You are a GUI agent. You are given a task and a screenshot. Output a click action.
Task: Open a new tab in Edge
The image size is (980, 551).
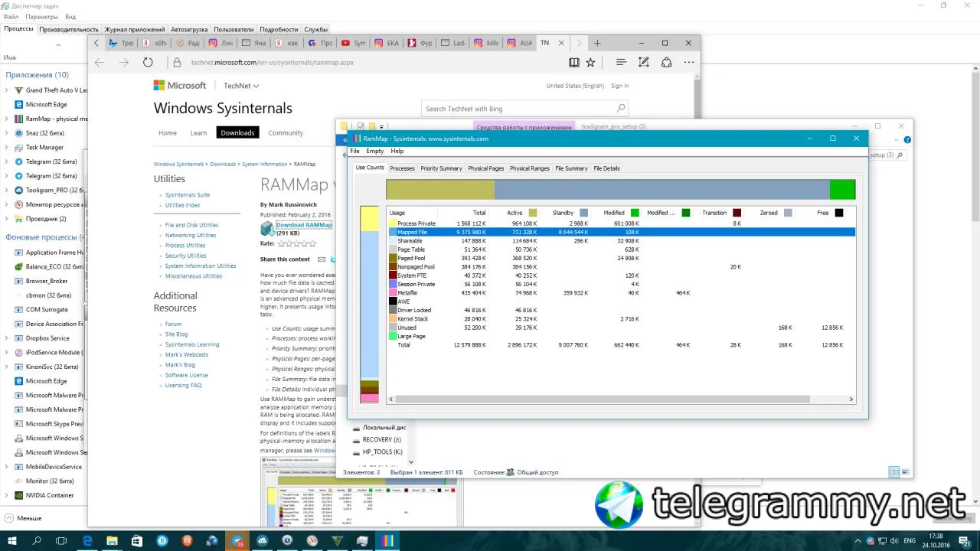click(x=597, y=43)
